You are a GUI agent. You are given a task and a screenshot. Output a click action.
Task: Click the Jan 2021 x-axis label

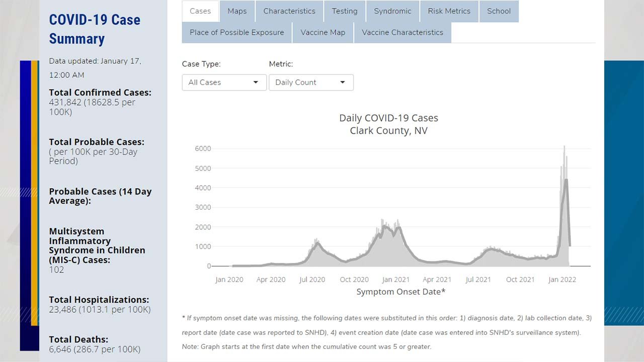(395, 280)
